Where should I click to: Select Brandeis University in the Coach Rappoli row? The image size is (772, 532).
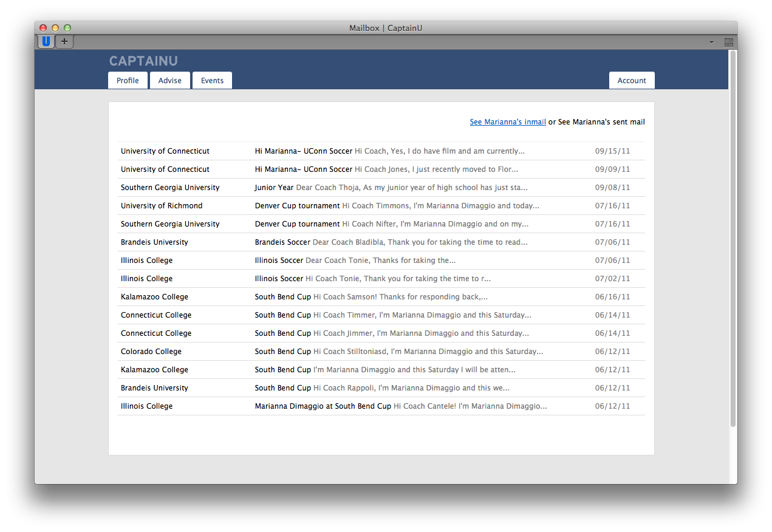(154, 388)
